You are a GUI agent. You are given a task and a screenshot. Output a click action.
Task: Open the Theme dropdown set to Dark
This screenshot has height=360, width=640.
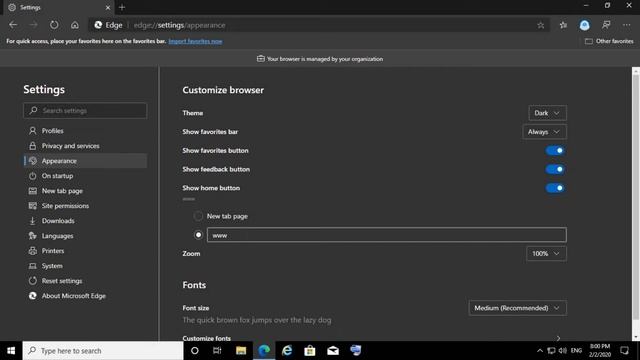click(547, 113)
